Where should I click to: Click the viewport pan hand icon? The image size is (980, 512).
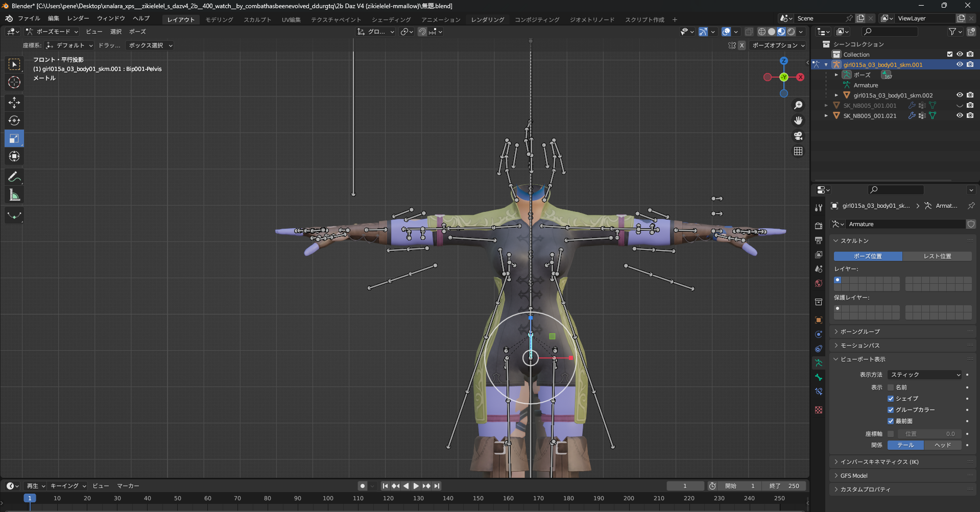pyautogui.click(x=798, y=120)
